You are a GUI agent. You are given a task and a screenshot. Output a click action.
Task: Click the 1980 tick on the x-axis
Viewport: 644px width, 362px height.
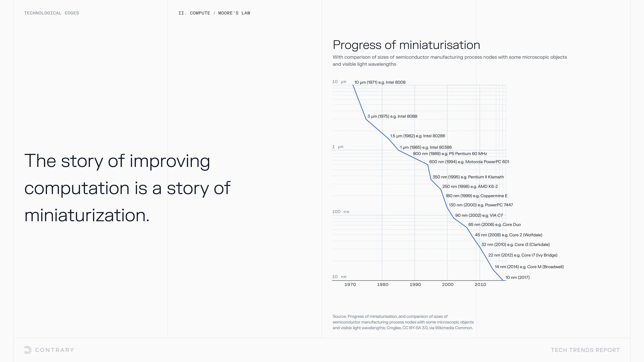click(x=383, y=284)
